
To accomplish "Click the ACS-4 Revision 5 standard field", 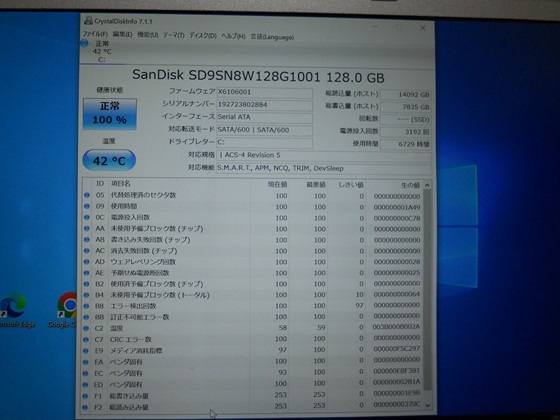I will pyautogui.click(x=324, y=155).
